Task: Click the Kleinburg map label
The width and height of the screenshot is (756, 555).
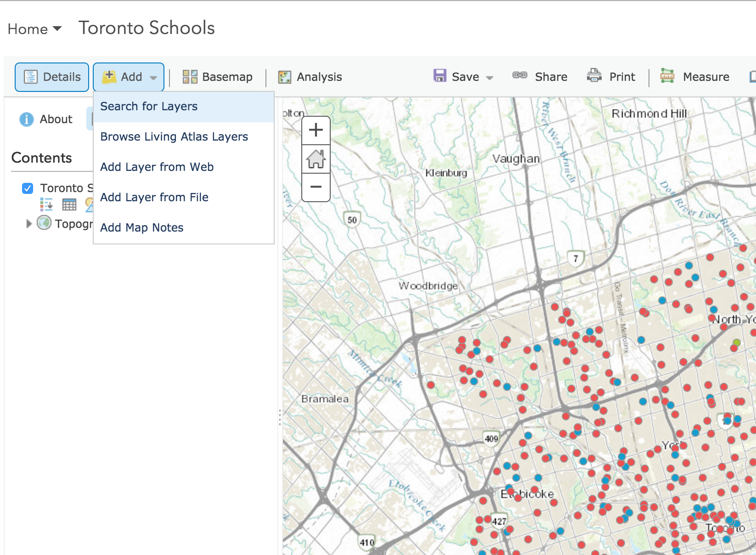Action: pos(446,173)
